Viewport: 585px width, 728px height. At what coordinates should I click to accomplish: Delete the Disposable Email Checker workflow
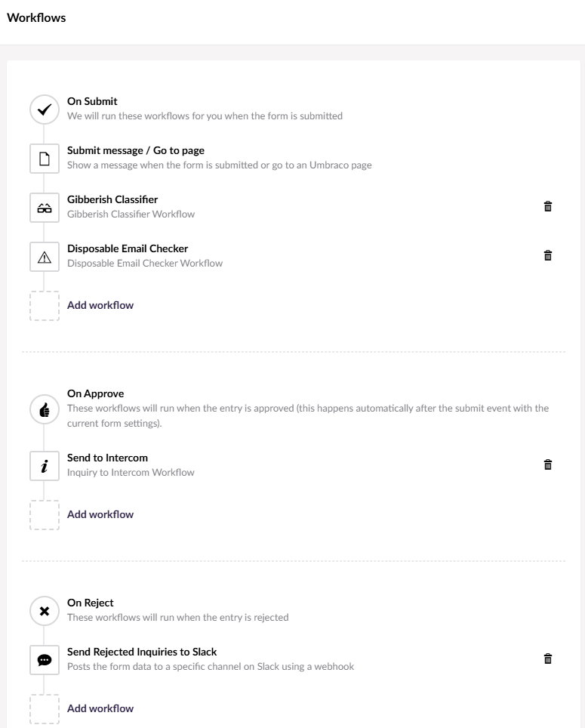[x=548, y=255]
